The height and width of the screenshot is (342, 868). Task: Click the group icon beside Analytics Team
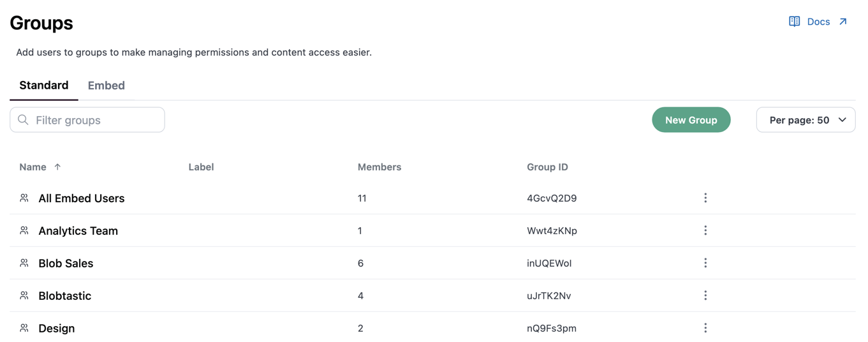[x=24, y=230]
